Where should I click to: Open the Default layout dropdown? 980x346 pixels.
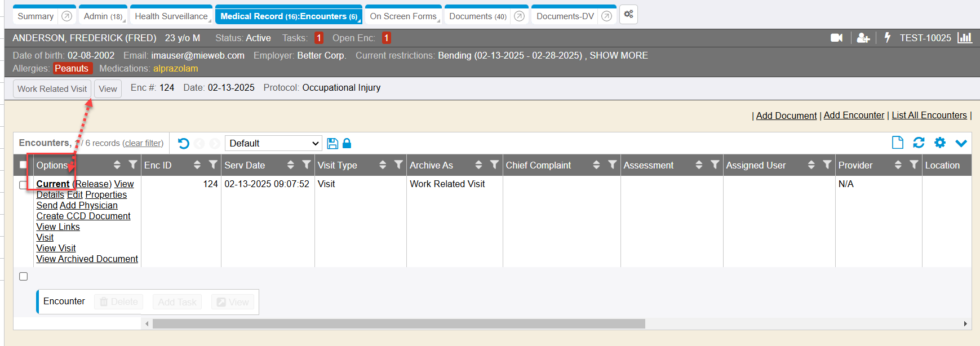pyautogui.click(x=273, y=144)
